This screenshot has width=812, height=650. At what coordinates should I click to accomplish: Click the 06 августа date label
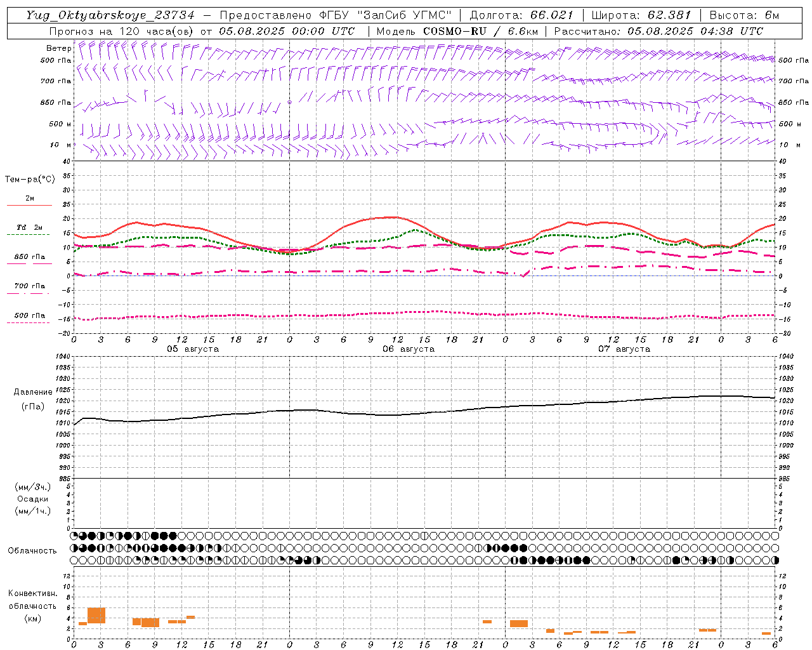click(409, 349)
